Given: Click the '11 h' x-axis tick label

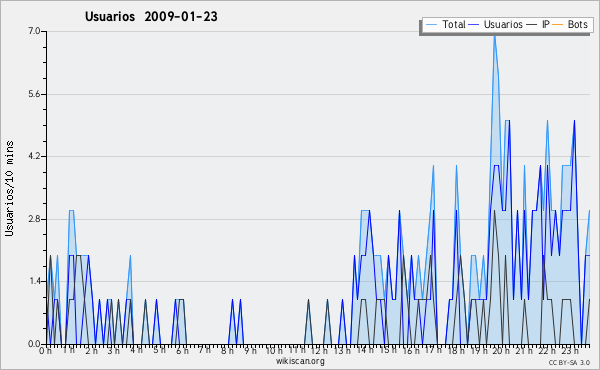Looking at the screenshot, I should pos(297,350).
